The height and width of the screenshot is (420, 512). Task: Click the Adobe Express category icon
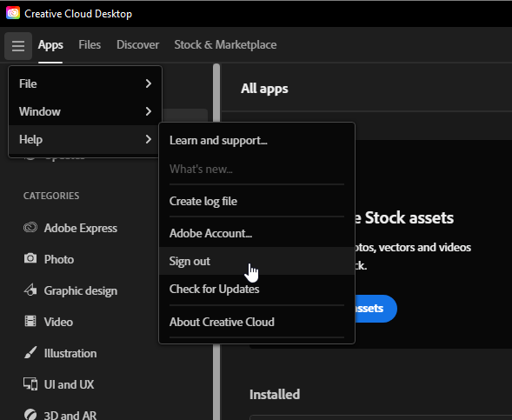30,227
